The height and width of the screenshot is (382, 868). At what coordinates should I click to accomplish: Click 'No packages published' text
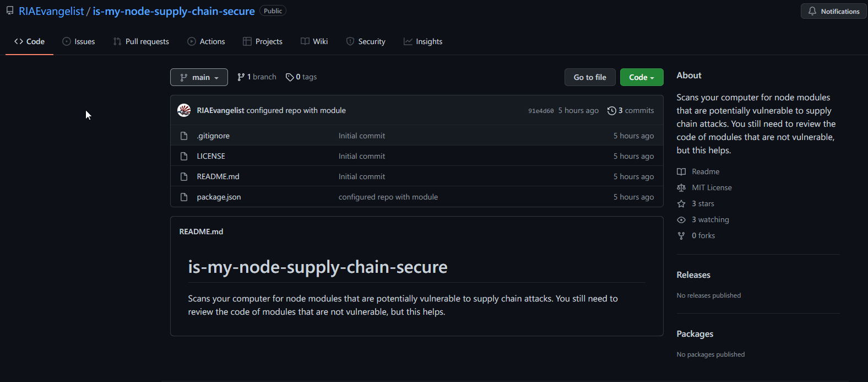click(710, 354)
